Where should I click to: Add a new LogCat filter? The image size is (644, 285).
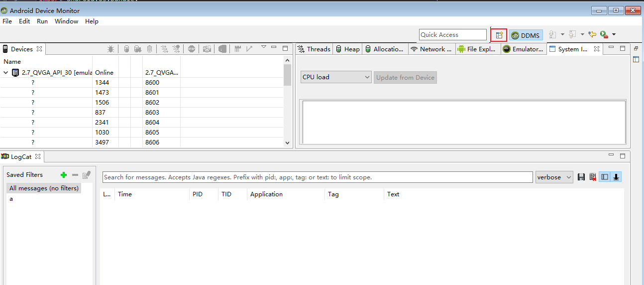click(x=63, y=175)
